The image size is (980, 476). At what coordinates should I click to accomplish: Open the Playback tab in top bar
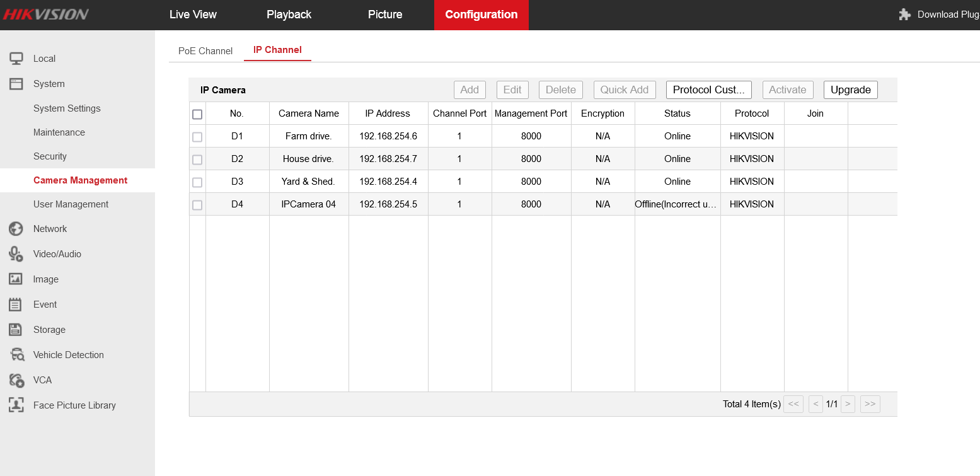pos(289,15)
